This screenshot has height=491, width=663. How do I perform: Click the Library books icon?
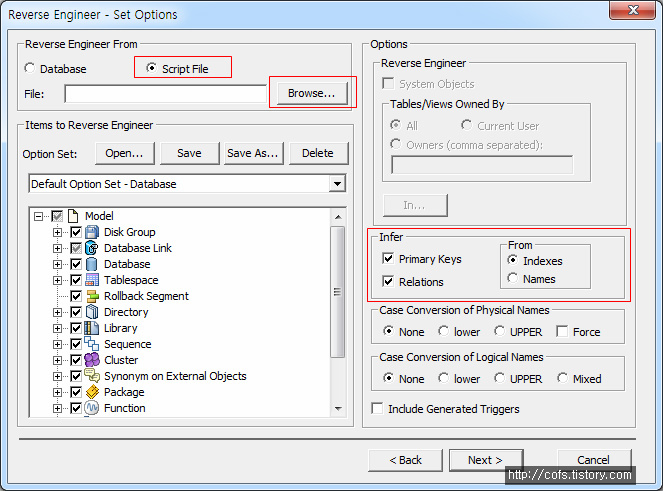point(92,328)
